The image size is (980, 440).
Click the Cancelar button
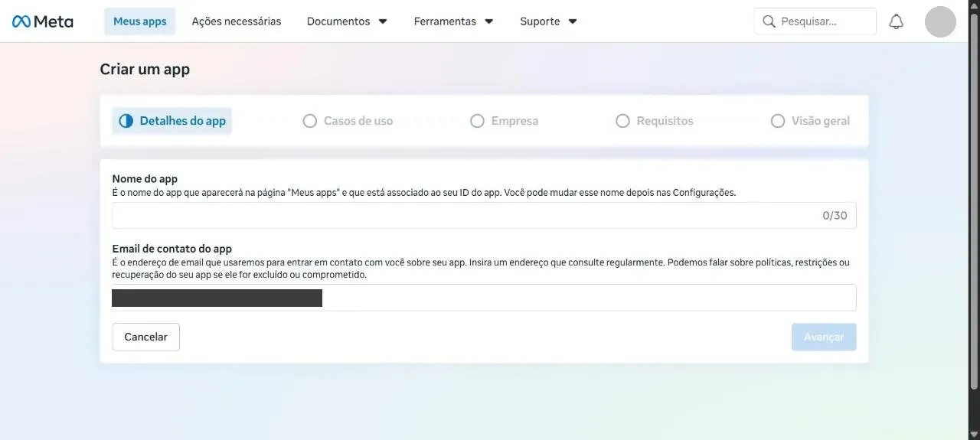[x=145, y=337]
